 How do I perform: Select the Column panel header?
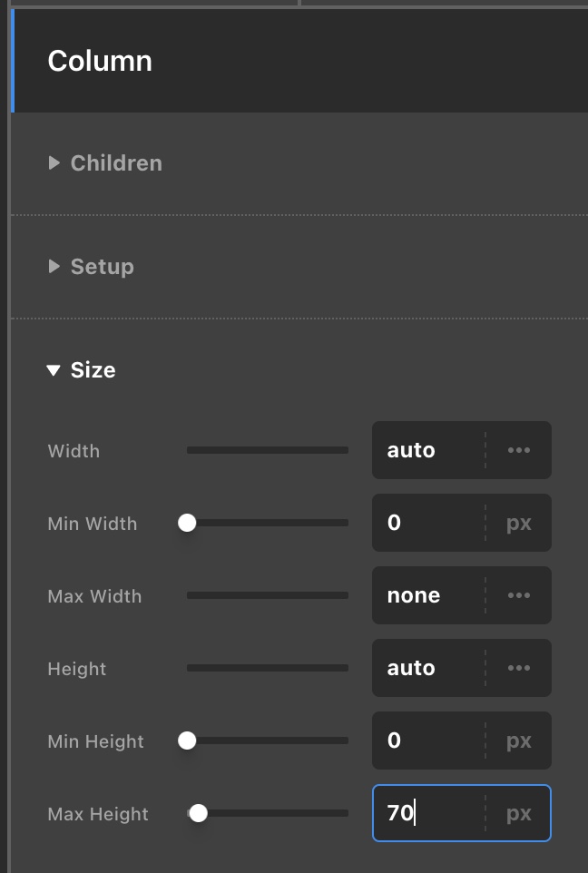pyautogui.click(x=299, y=61)
